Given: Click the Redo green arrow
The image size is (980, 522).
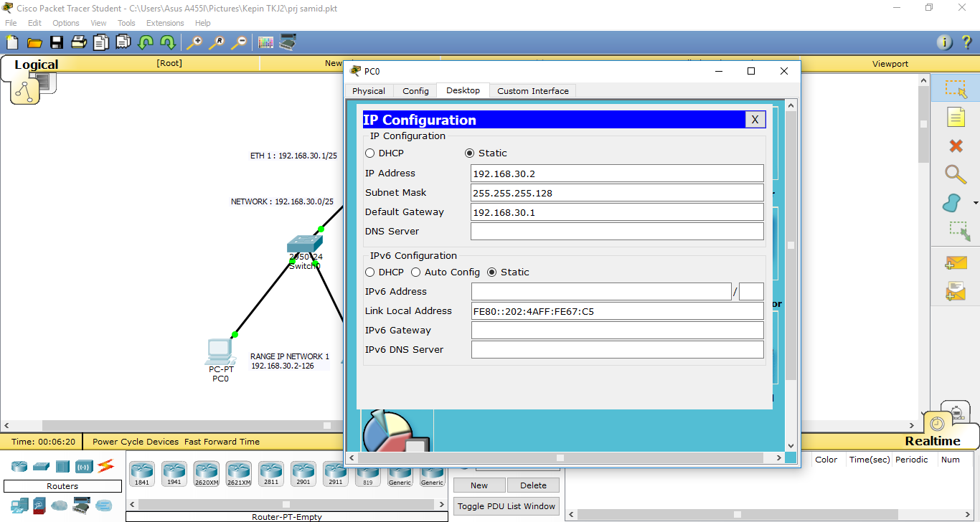Looking at the screenshot, I should tap(167, 42).
